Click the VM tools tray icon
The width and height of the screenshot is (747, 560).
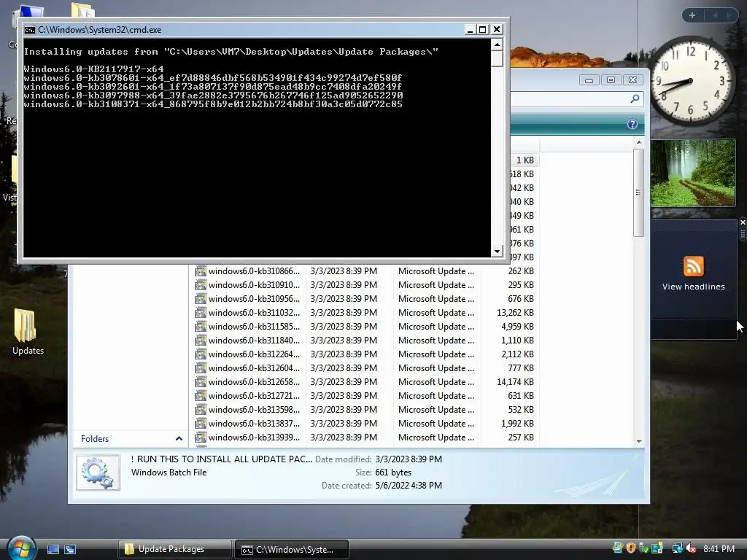click(657, 548)
